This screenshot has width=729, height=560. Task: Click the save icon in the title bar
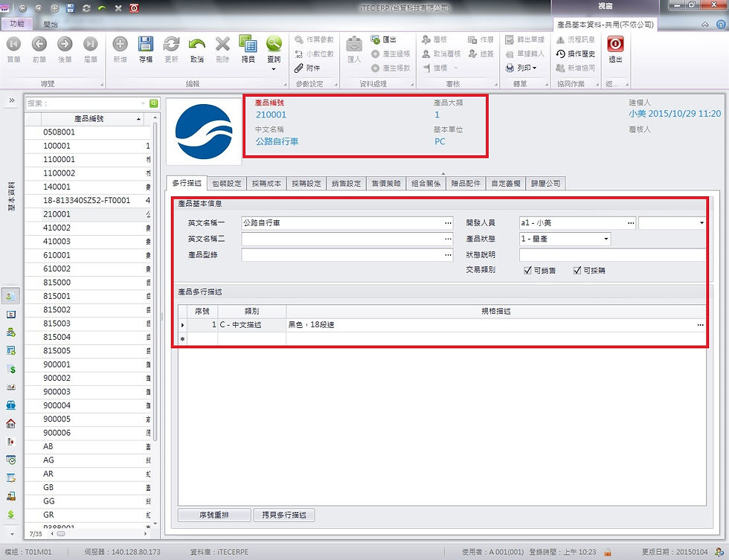tap(70, 8)
